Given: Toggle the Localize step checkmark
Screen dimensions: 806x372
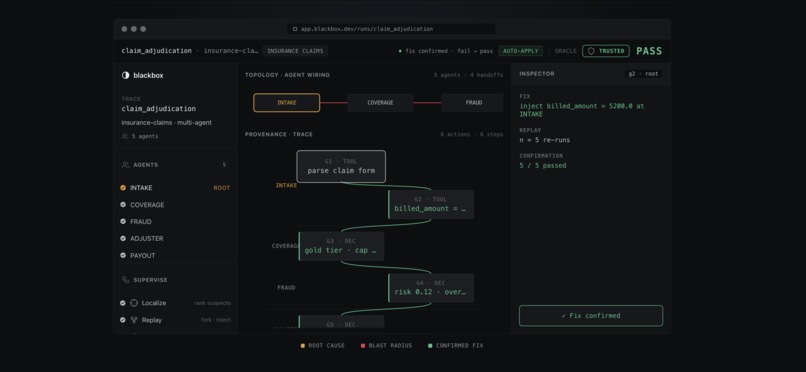Looking at the screenshot, I should [x=123, y=303].
